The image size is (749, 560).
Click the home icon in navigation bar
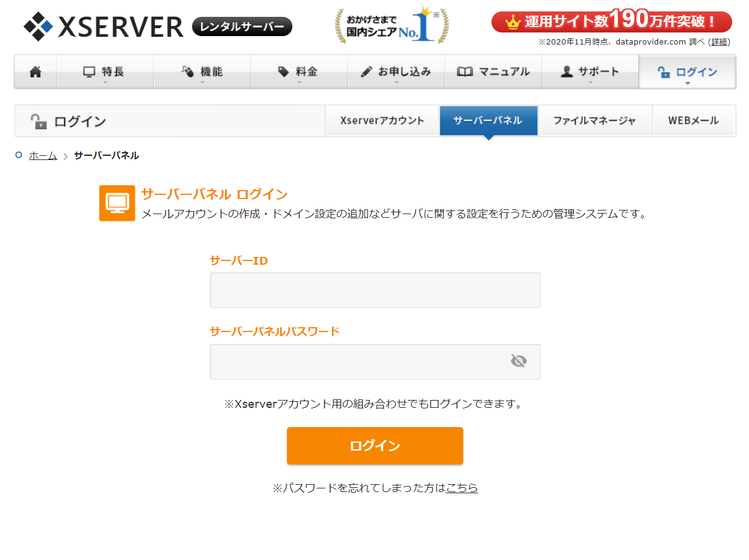[35, 72]
